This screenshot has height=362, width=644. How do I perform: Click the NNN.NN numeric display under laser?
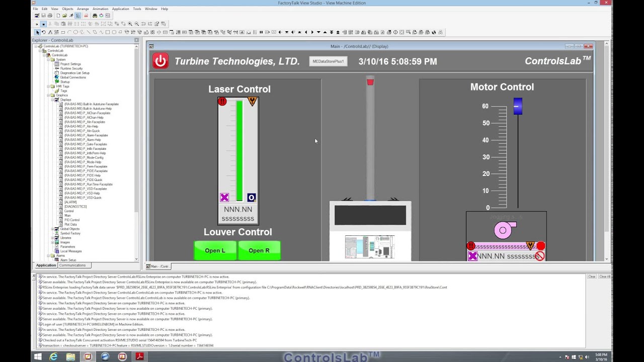[x=238, y=210]
